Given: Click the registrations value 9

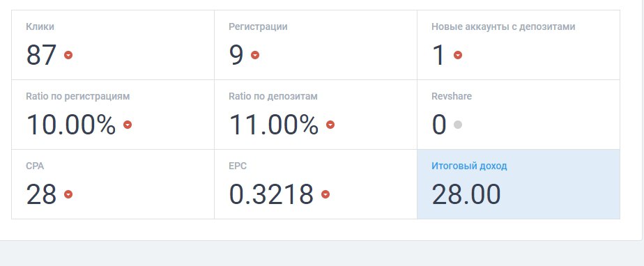Looking at the screenshot, I should 236,55.
